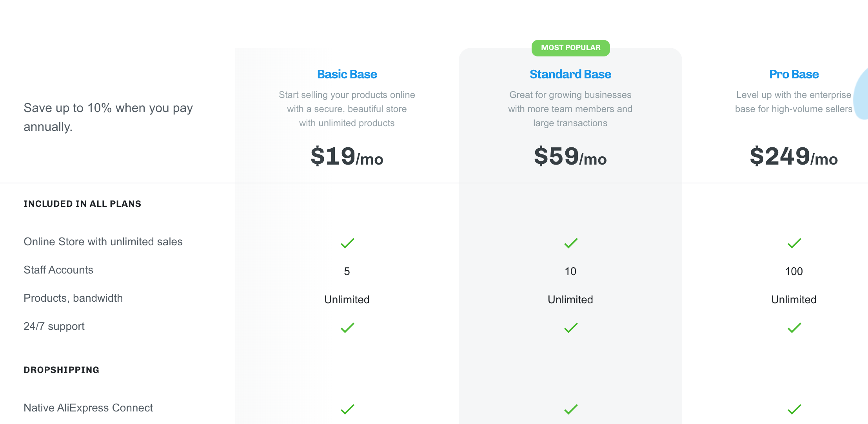
Task: Click Standard Base checkmark for 24/7 support
Action: click(571, 328)
